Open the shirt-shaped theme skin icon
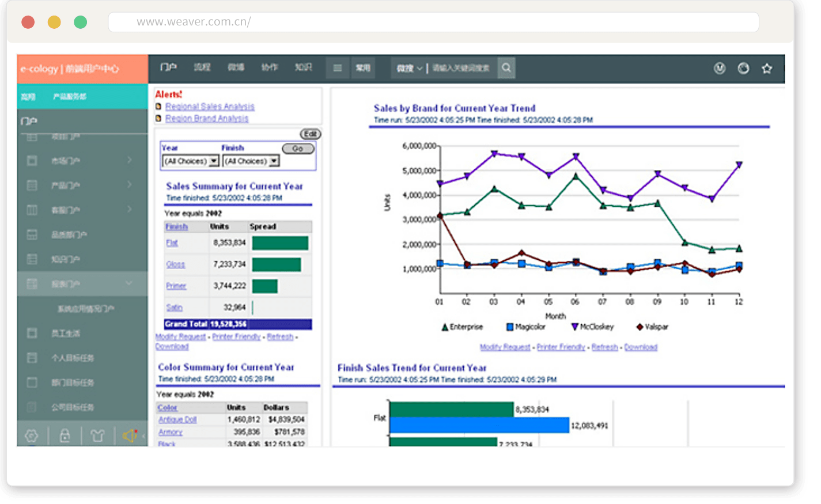The height and width of the screenshot is (504, 821). point(97,436)
